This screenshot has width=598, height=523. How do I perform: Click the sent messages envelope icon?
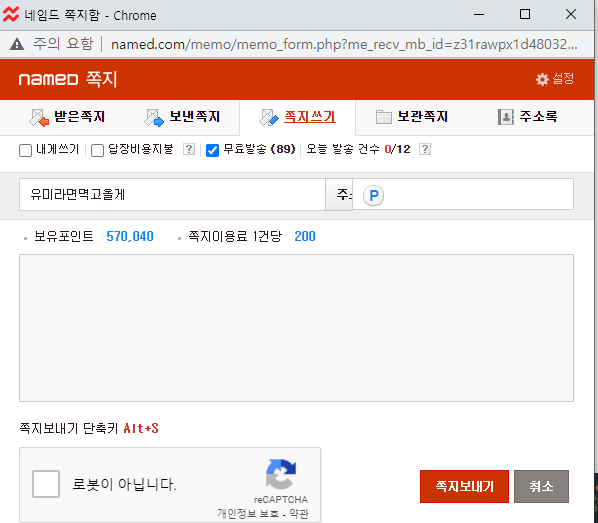(x=154, y=117)
